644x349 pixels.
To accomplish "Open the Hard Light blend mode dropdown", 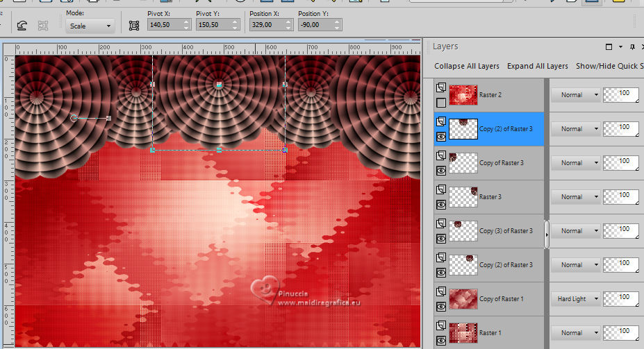I will (575, 299).
